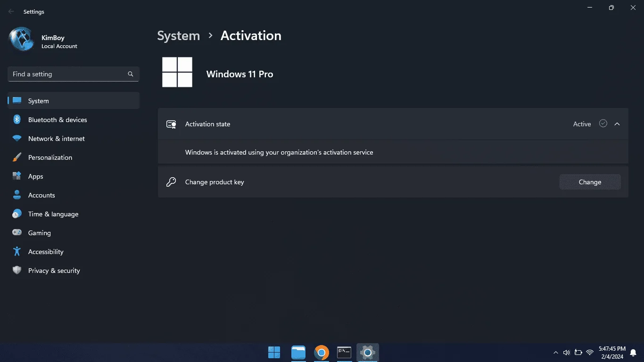This screenshot has width=644, height=362.
Task: Click the Settings gear taskbar icon
Action: click(368, 352)
